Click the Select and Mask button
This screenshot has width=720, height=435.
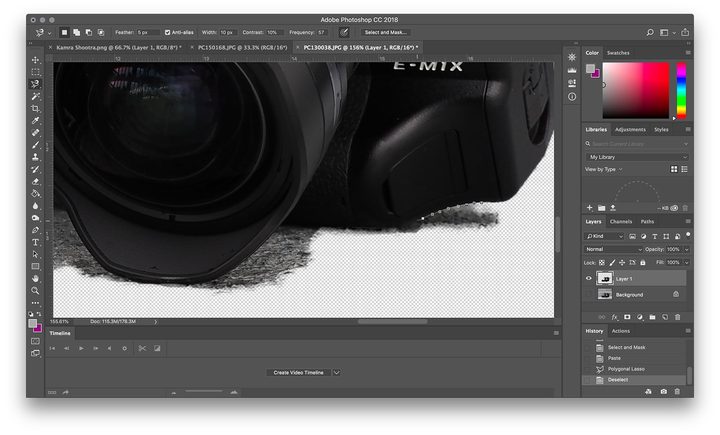(x=385, y=33)
